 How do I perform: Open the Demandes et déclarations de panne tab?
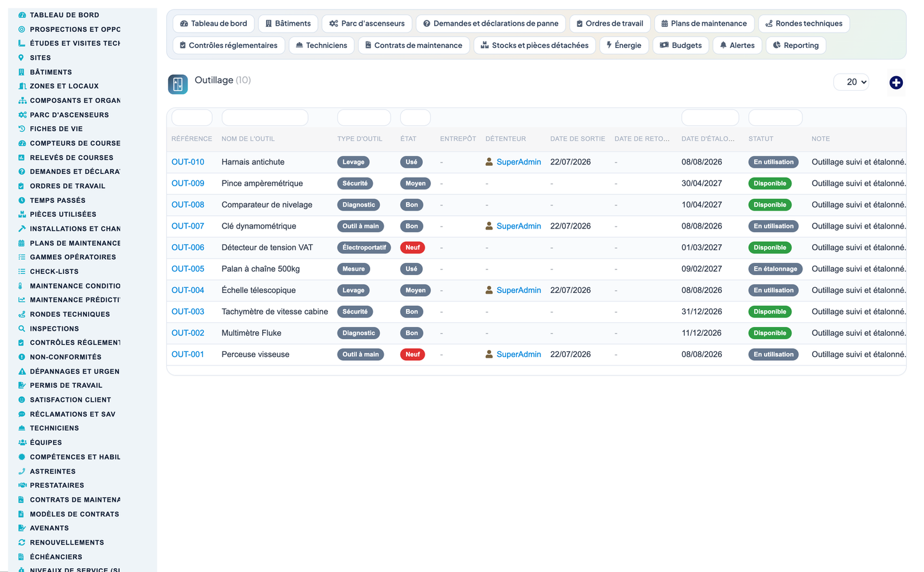pos(490,24)
